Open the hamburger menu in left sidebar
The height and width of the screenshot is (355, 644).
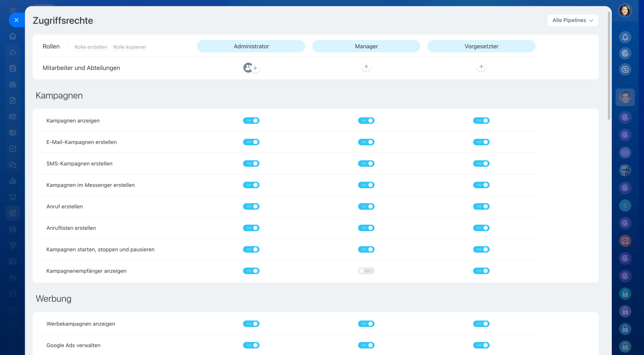point(13,10)
